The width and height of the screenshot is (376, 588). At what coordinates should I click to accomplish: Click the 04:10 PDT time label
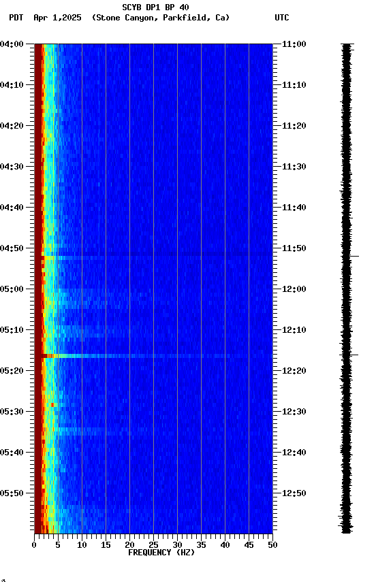click(12, 85)
